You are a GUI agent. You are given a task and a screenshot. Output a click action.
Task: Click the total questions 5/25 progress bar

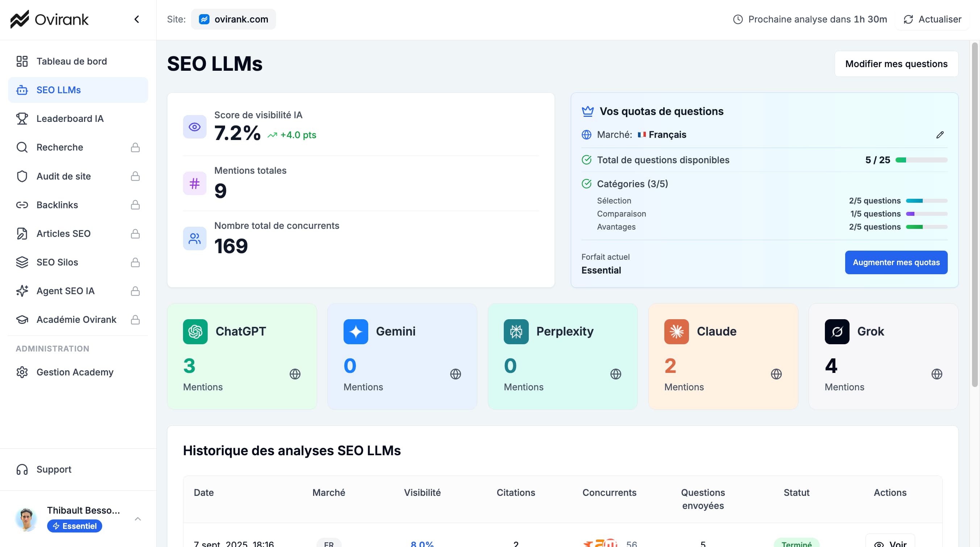(921, 160)
